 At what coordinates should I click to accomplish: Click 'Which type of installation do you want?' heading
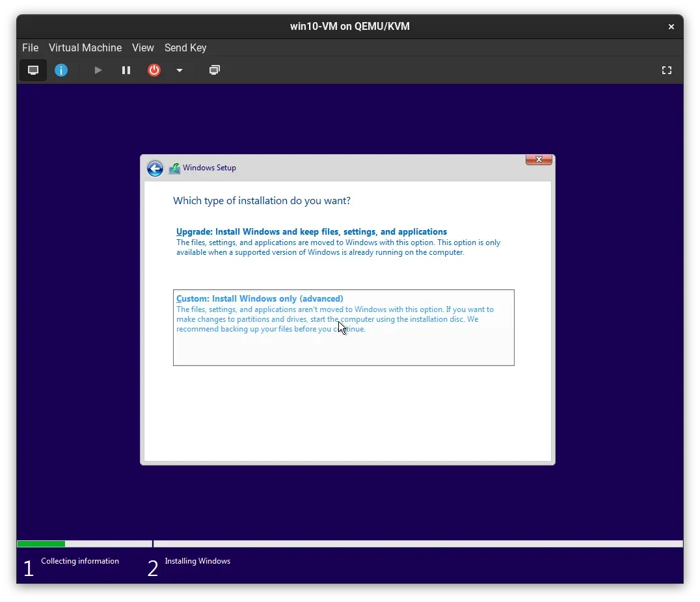(262, 201)
